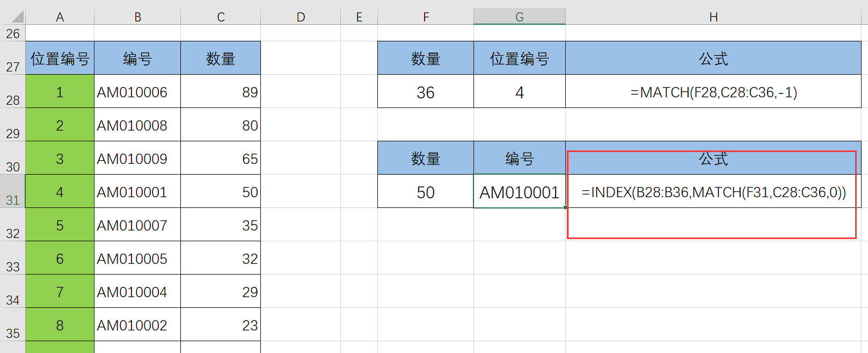Image resolution: width=868 pixels, height=353 pixels.
Task: Select green position cell 2
Action: tap(60, 125)
